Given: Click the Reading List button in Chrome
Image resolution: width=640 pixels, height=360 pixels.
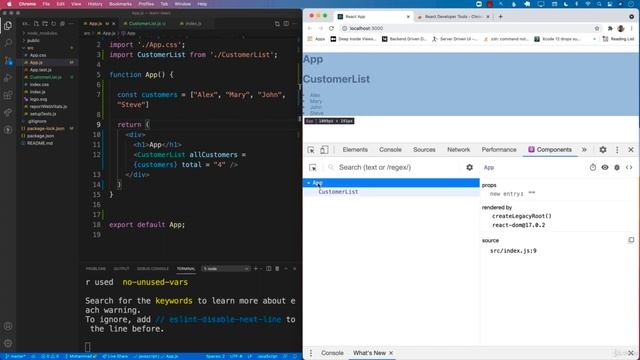Looking at the screenshot, I should coord(618,39).
